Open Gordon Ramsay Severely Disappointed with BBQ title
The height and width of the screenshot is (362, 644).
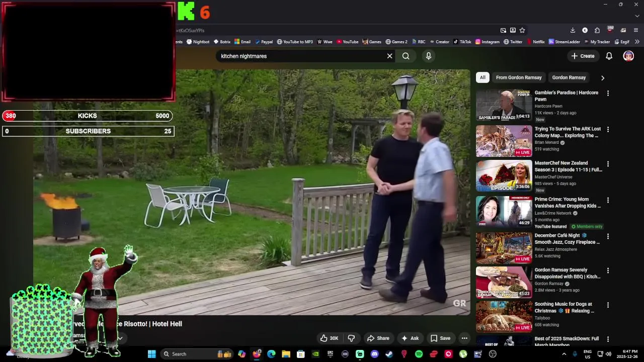tap(568, 273)
